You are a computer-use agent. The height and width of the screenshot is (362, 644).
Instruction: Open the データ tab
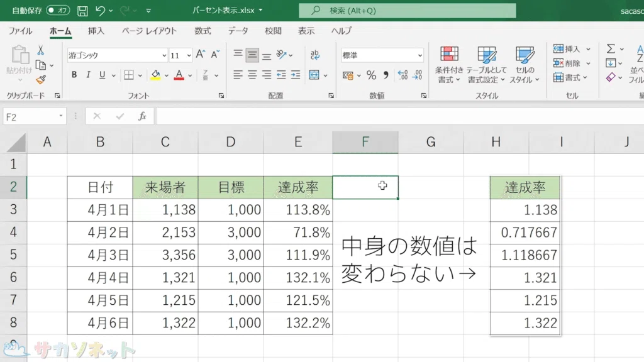238,31
